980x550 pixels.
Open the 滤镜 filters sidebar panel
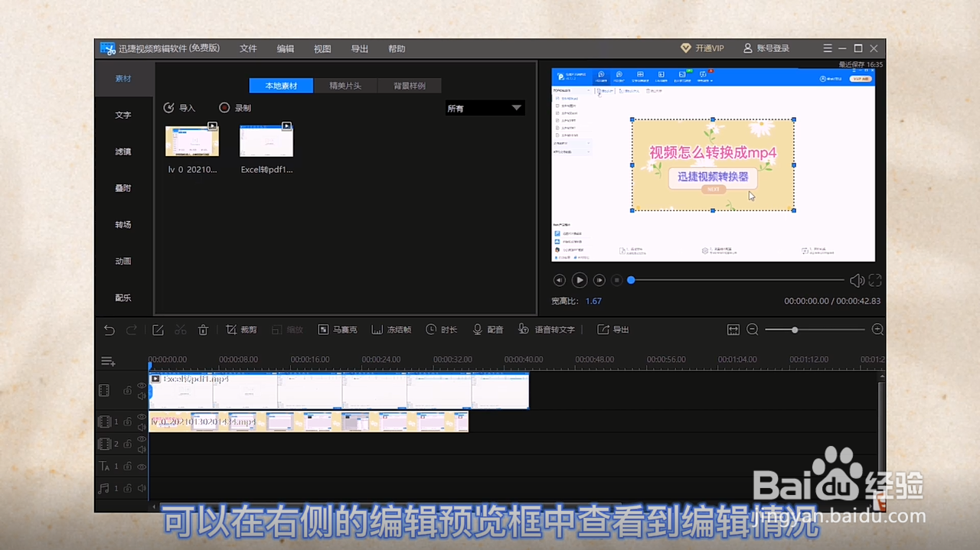tap(123, 151)
